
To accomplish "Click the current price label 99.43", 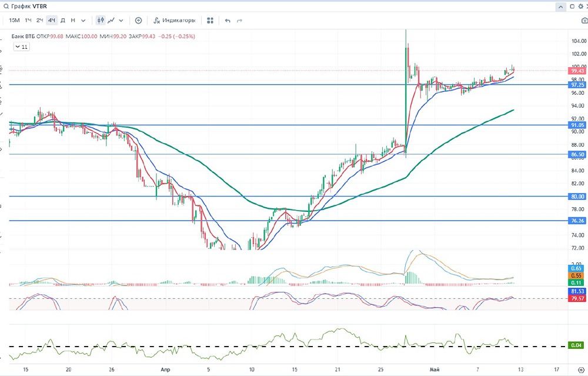I will point(577,71).
